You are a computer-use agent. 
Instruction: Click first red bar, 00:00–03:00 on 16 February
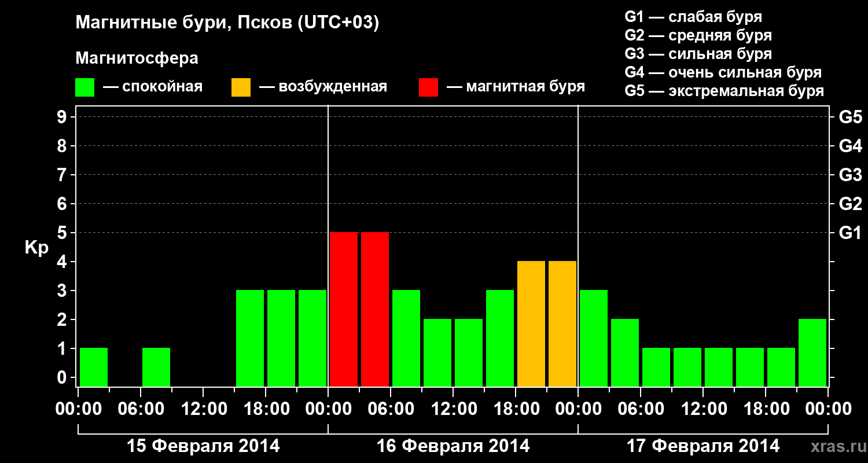tap(344, 309)
